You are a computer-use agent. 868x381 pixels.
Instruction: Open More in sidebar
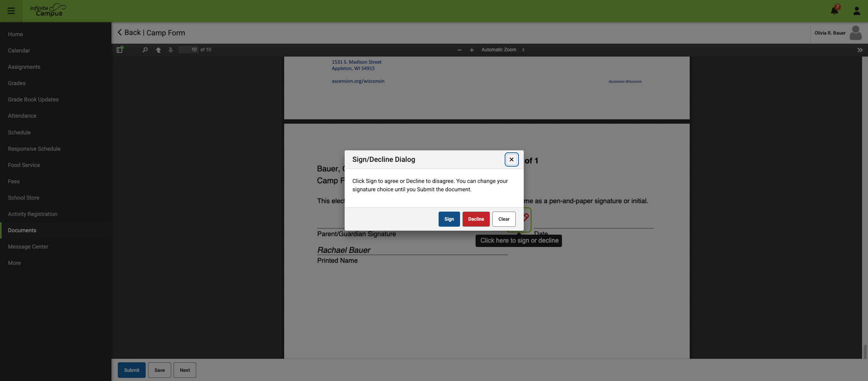coord(56,263)
